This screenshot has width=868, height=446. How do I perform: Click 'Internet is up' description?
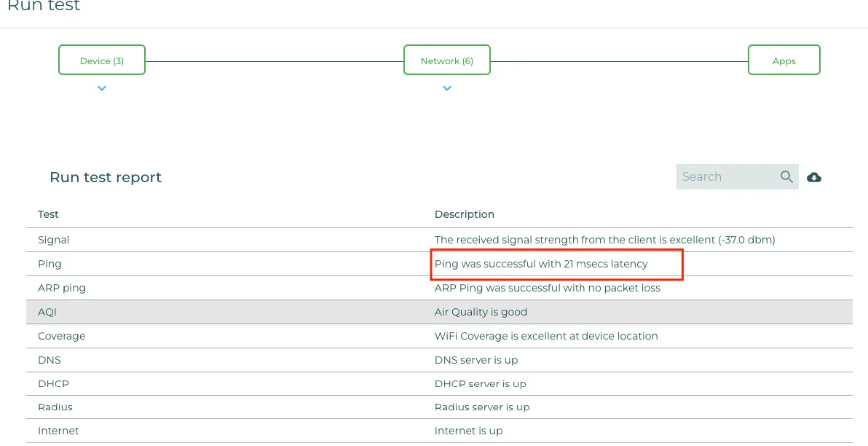coord(468,431)
